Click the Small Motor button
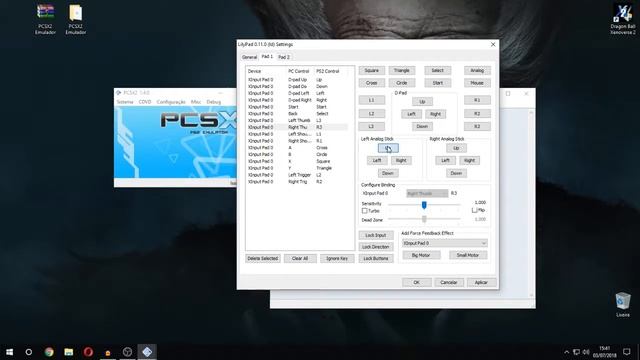This screenshot has width=640, height=360. point(468,255)
